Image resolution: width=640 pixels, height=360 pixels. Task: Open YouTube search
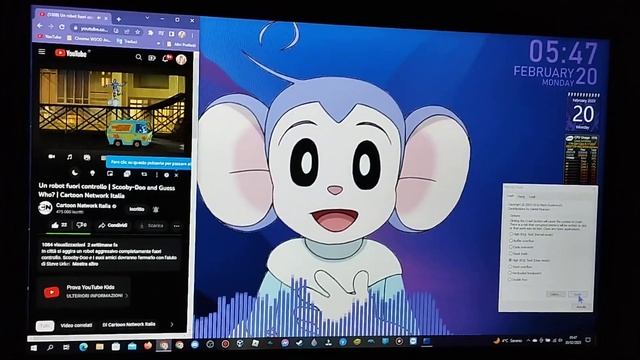[x=139, y=58]
